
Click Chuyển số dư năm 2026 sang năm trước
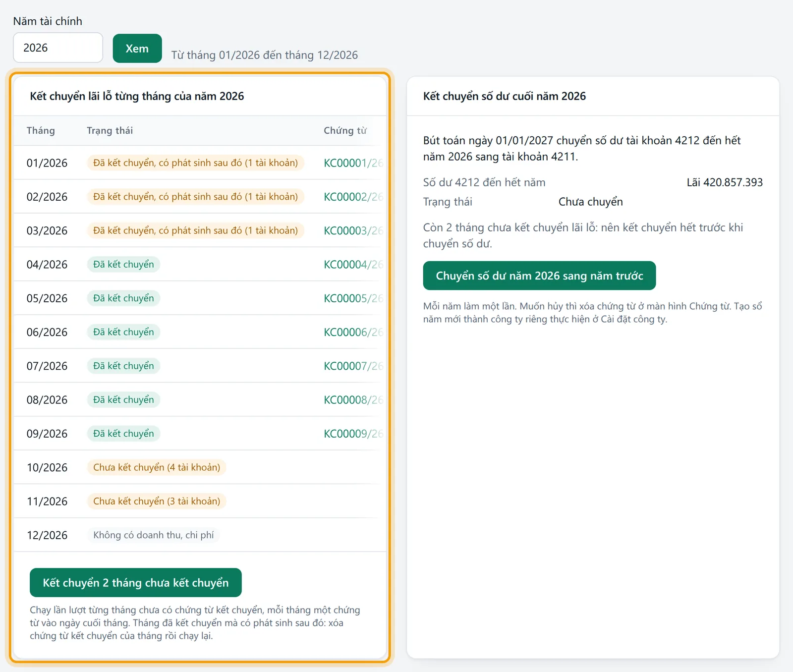tap(539, 276)
